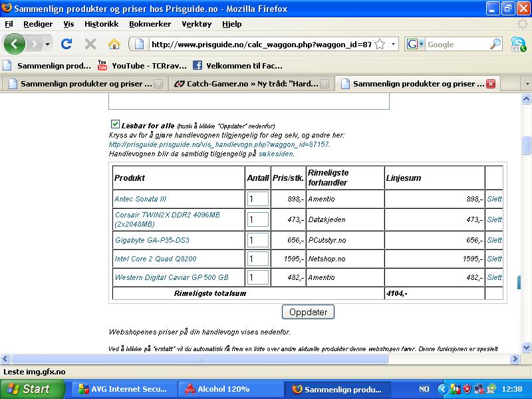Go back with the green Back arrow
The image size is (532, 399).
point(14,44)
